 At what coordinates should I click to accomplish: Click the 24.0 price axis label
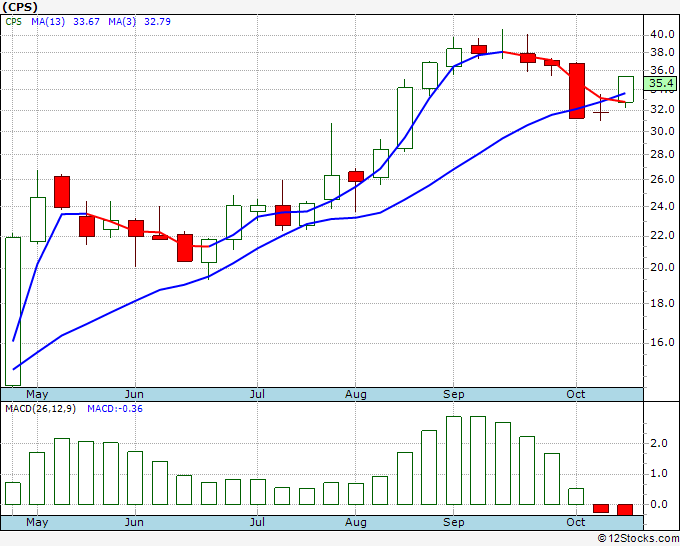click(662, 206)
